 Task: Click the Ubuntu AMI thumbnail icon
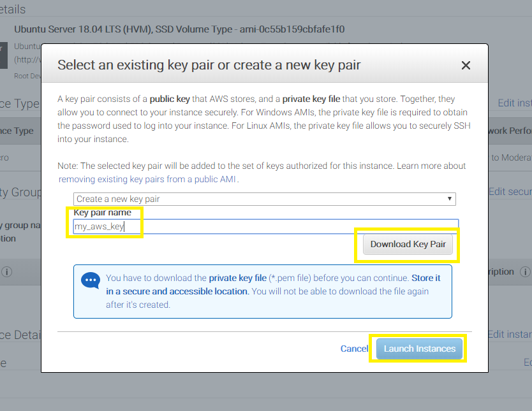point(3,55)
